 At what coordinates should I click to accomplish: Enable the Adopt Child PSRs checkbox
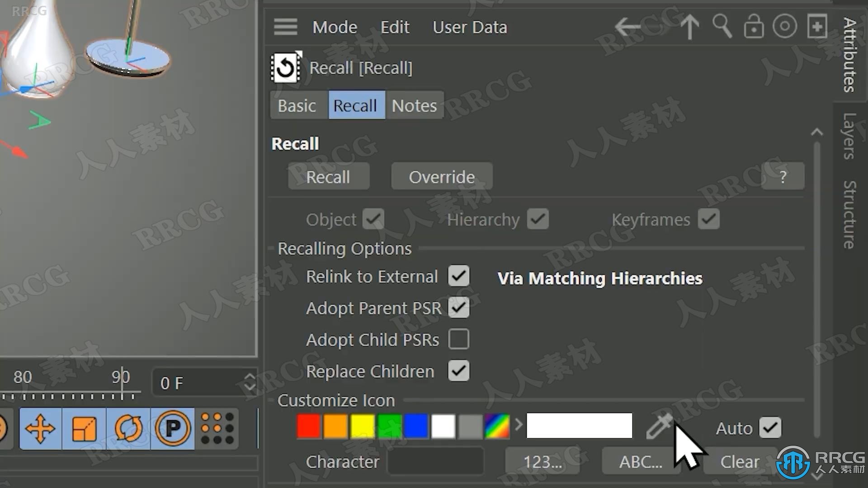pos(459,340)
